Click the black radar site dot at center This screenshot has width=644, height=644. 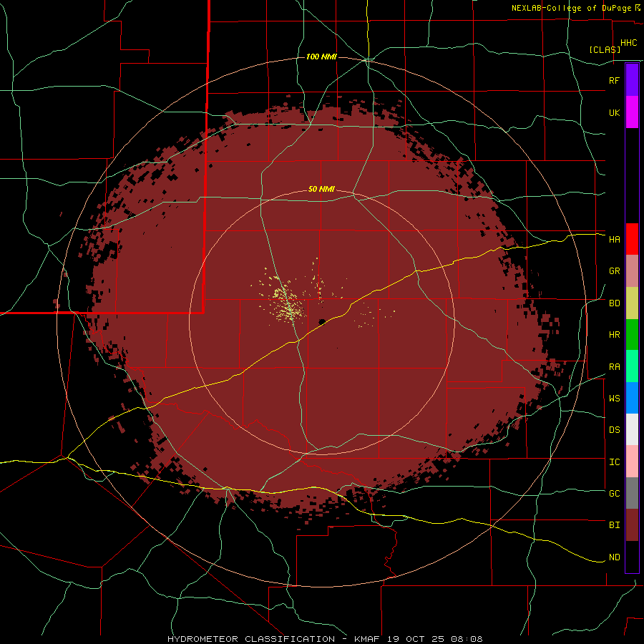pos(322,321)
